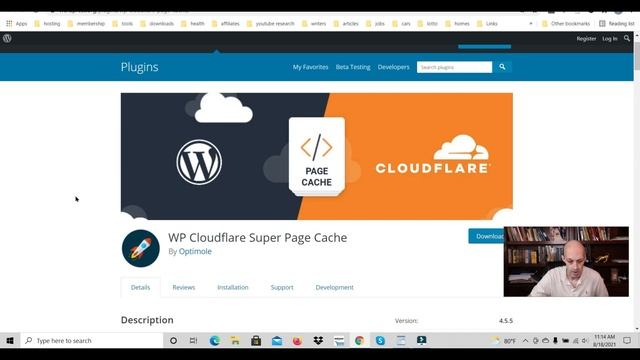The image size is (640, 360).
Task: Open network icon in system tray
Action: click(x=575, y=340)
